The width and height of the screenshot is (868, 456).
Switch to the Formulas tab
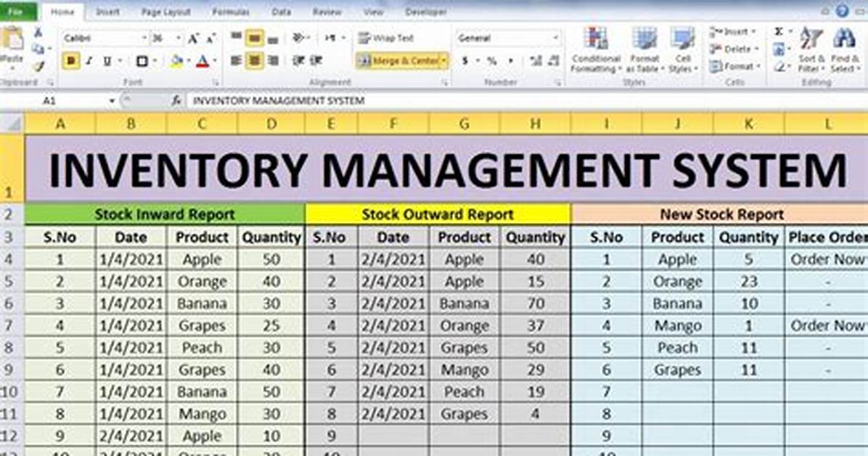point(230,12)
